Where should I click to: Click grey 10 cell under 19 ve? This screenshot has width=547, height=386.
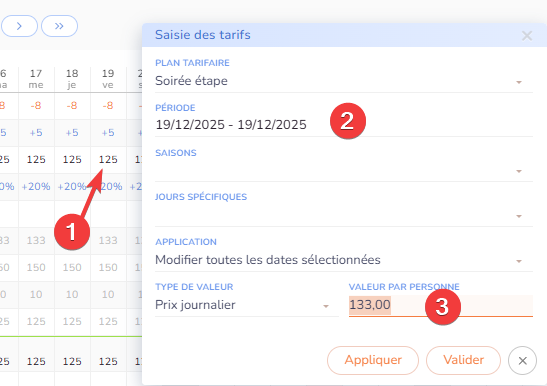[108, 294]
